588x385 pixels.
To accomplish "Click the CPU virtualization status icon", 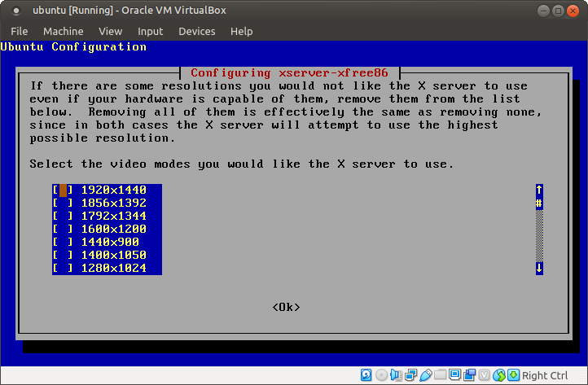I will pyautogui.click(x=485, y=375).
